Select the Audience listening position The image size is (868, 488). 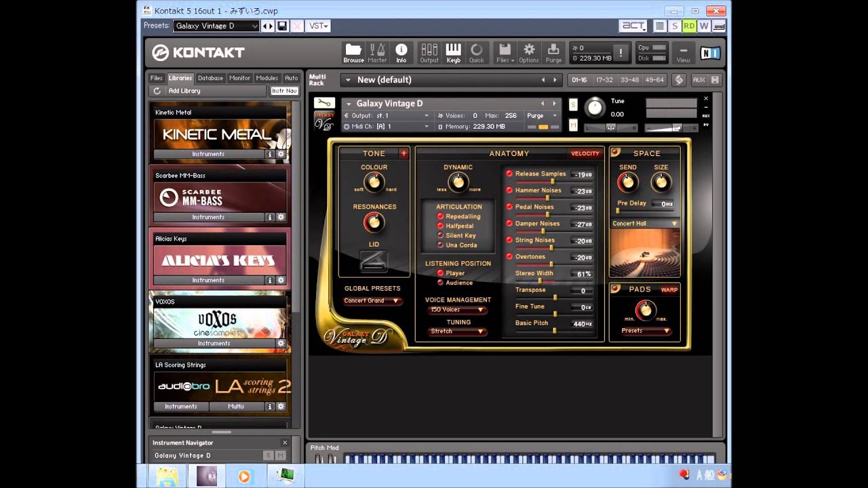pos(440,283)
